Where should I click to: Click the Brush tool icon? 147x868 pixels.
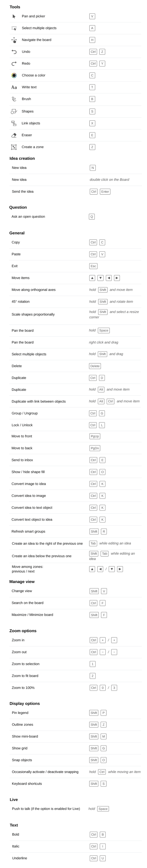pyautogui.click(x=14, y=99)
